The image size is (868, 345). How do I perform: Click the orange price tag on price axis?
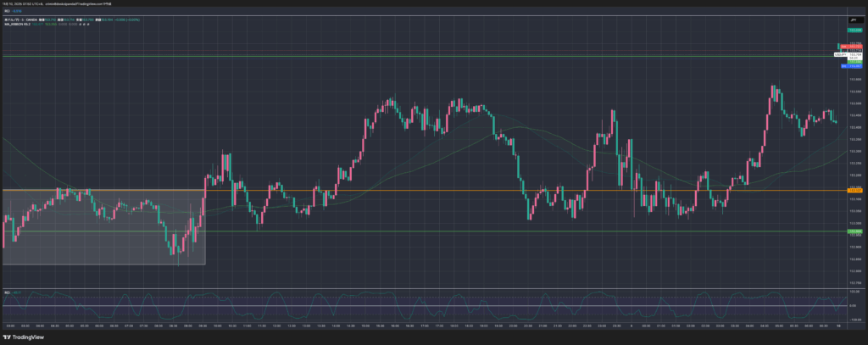pyautogui.click(x=855, y=190)
